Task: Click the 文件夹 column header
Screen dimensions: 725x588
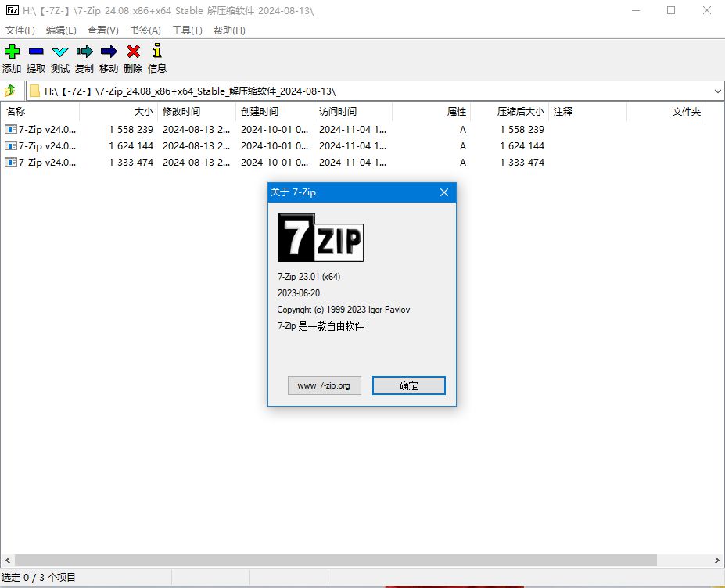Action: click(666, 111)
